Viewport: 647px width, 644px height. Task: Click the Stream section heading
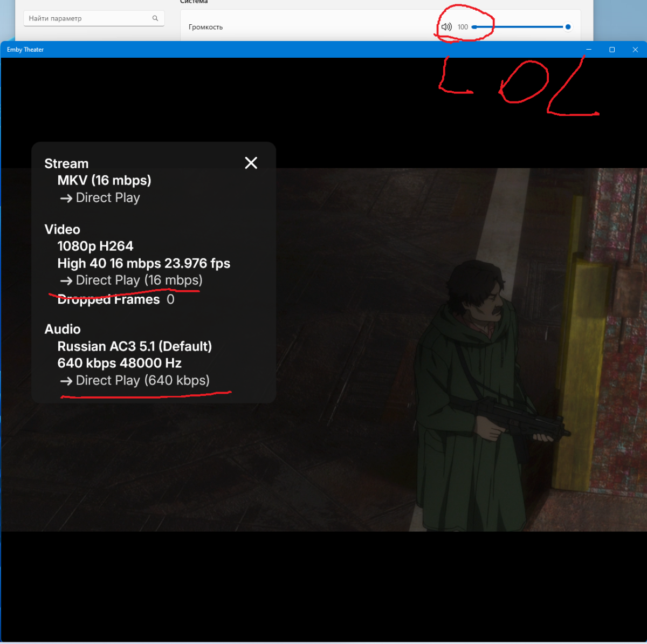tap(66, 163)
